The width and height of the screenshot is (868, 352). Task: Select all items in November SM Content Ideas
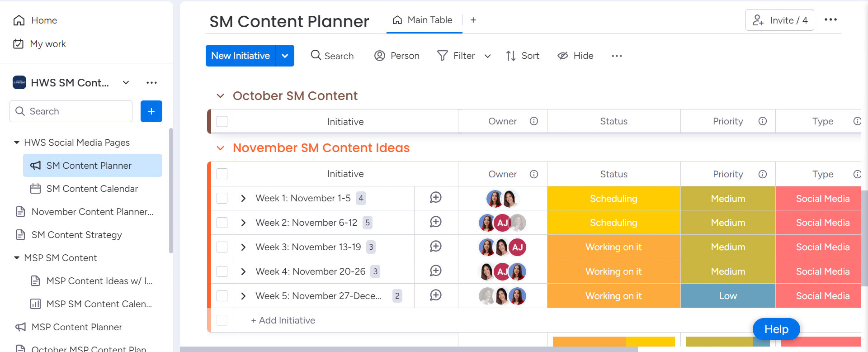pyautogui.click(x=222, y=174)
